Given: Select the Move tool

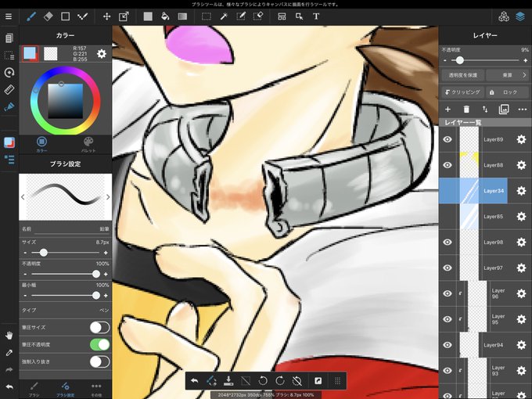Looking at the screenshot, I should point(107,16).
